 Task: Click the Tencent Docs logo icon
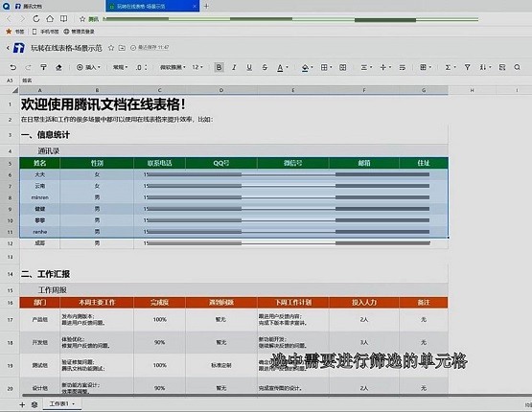[x=18, y=48]
